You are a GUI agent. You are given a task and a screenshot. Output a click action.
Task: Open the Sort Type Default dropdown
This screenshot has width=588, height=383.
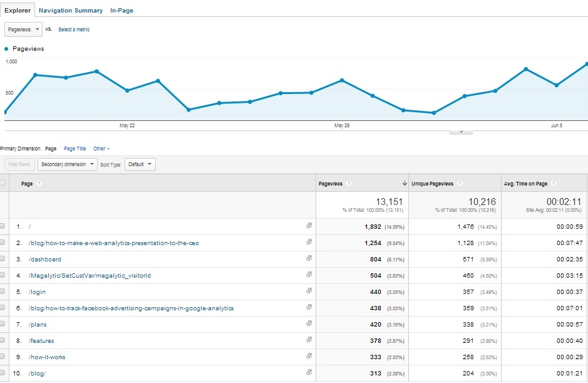point(140,164)
